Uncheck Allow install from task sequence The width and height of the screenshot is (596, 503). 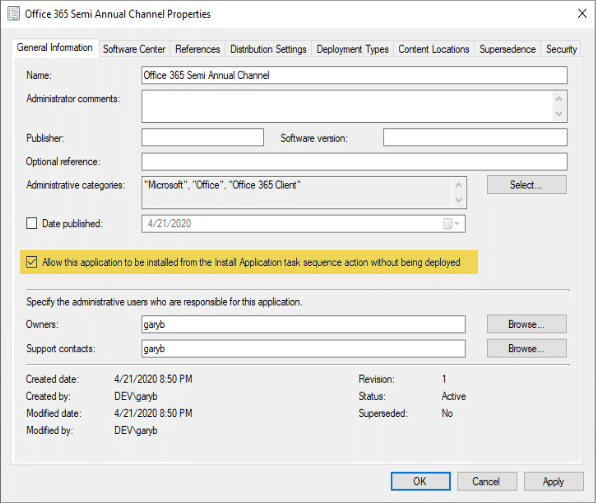coord(32,262)
